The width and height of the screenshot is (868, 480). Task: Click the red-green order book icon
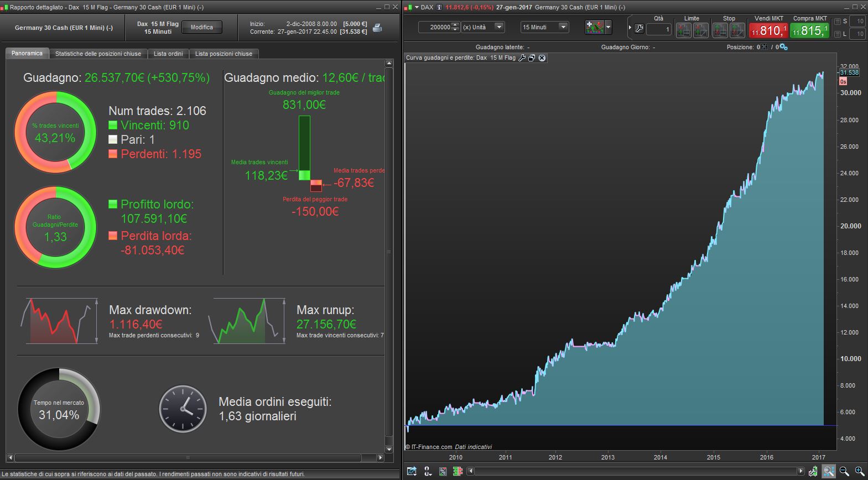coord(458,471)
